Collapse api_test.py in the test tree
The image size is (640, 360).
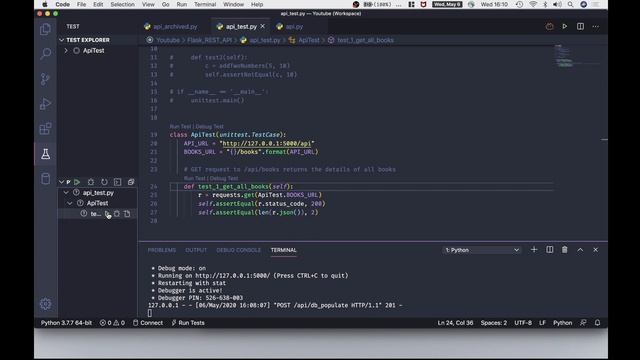(66, 193)
